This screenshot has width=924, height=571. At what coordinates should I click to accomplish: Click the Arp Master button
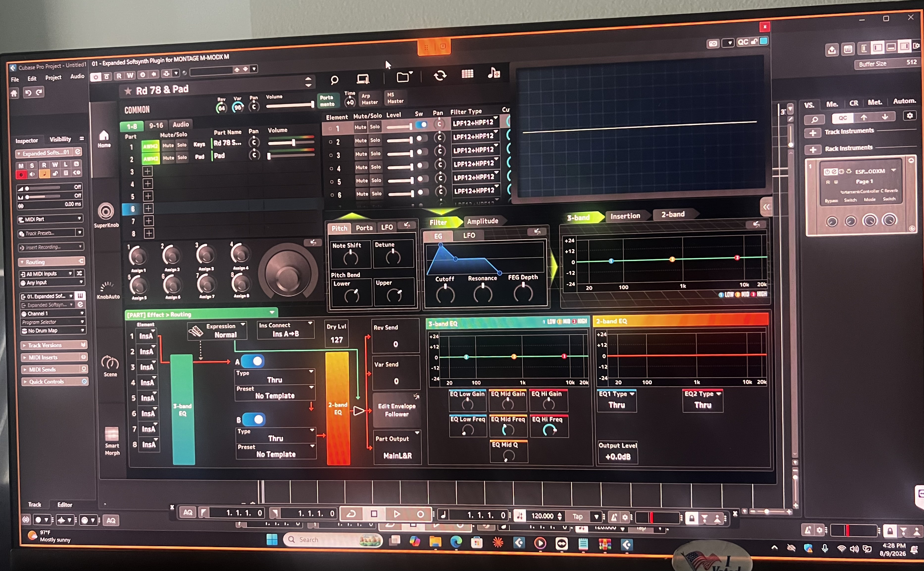370,99
